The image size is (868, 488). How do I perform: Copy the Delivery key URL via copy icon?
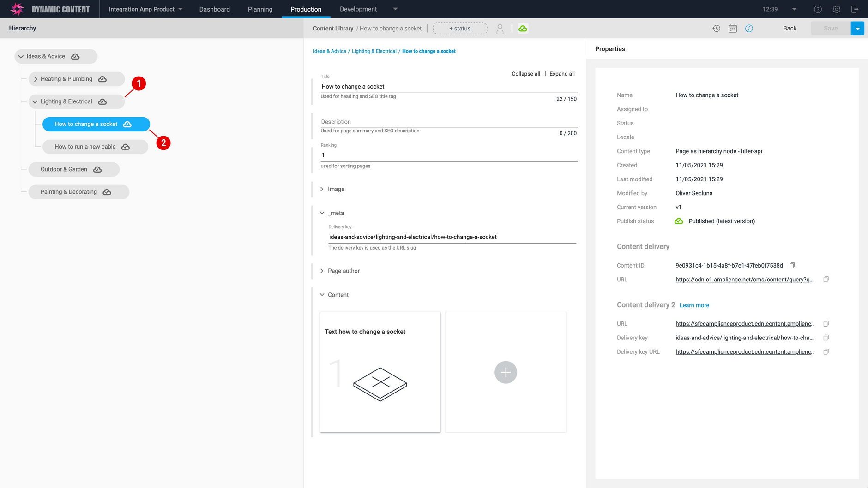pyautogui.click(x=826, y=351)
